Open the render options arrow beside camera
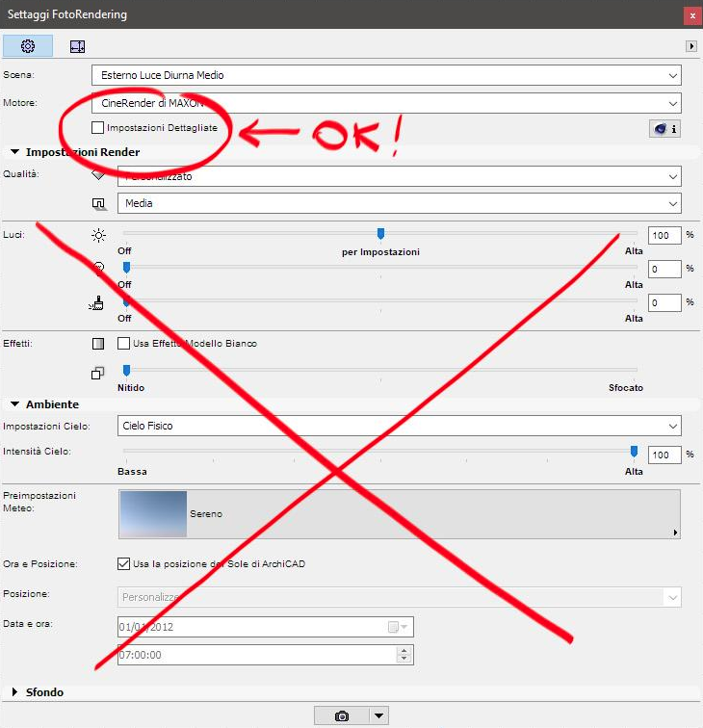703x728 pixels. coord(379,715)
